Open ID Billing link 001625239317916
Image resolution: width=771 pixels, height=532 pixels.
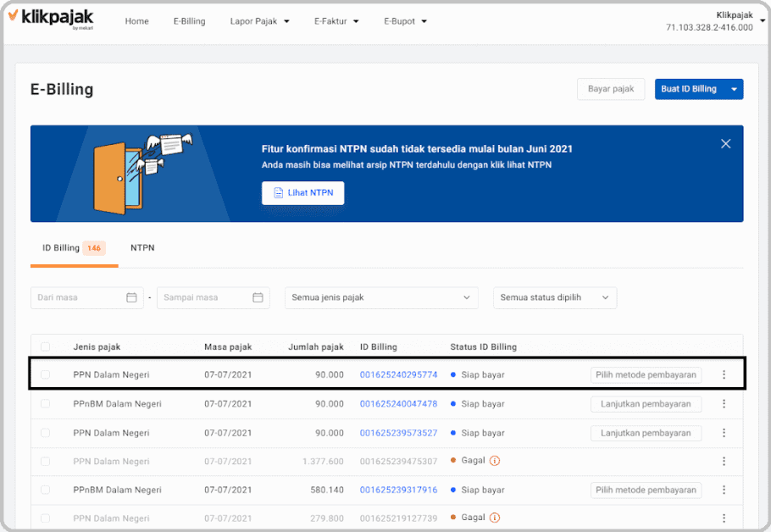click(398, 490)
